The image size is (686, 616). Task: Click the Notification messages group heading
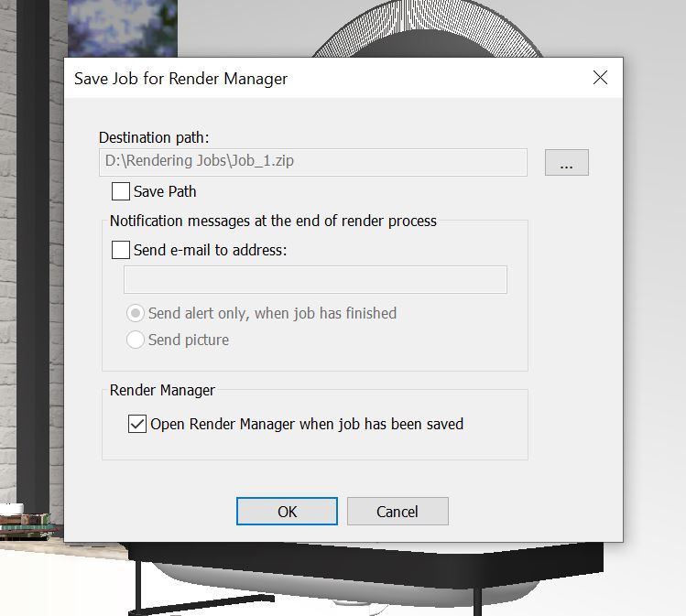pos(273,221)
